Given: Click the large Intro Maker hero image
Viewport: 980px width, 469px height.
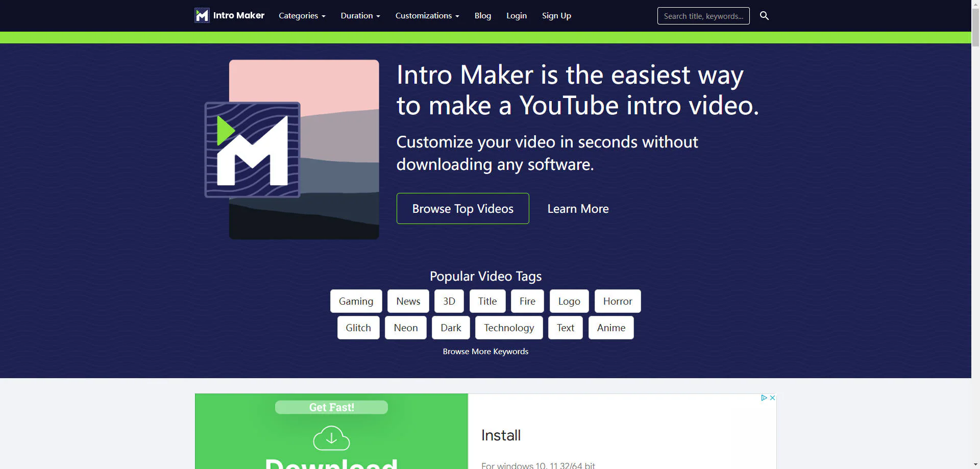Looking at the screenshot, I should [x=292, y=150].
